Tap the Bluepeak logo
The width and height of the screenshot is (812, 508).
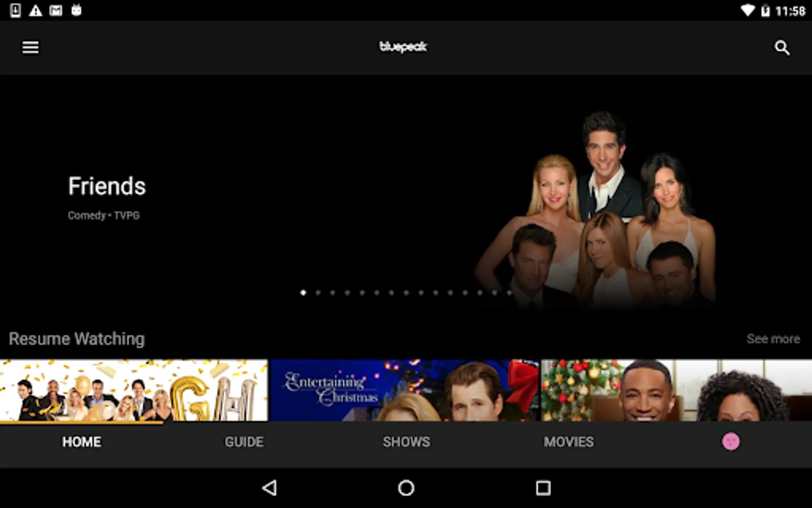(x=403, y=47)
